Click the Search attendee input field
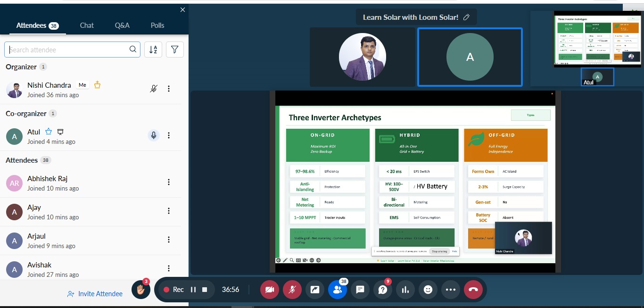 coord(68,50)
